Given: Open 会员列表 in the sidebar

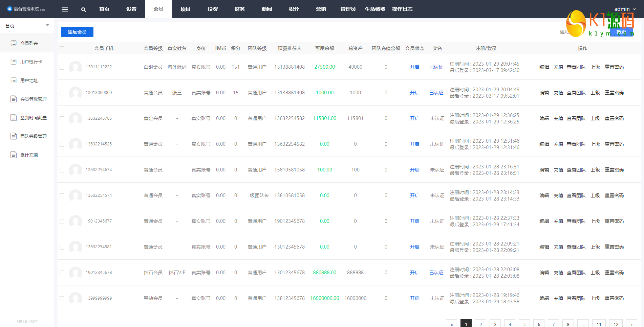Looking at the screenshot, I should pos(27,43).
